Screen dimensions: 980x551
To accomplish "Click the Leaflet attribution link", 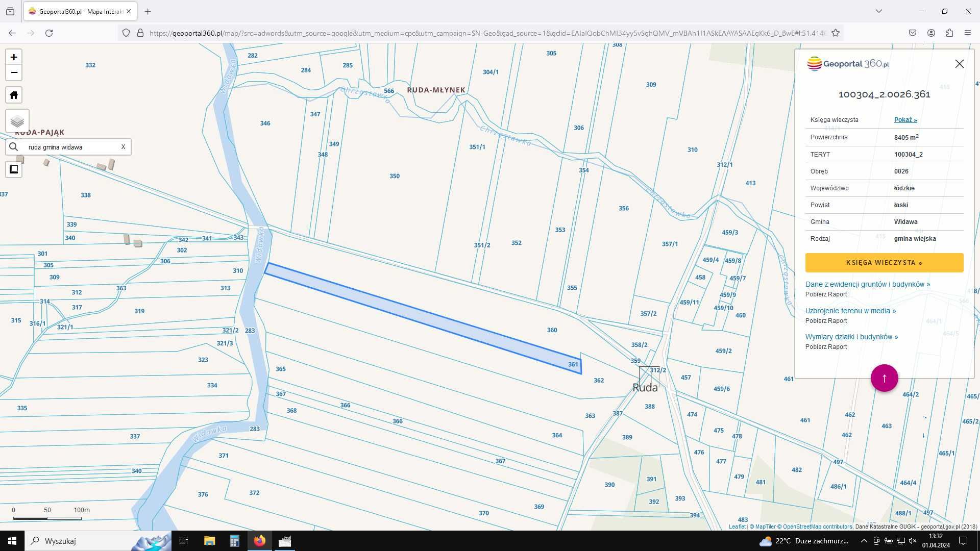I will [737, 527].
